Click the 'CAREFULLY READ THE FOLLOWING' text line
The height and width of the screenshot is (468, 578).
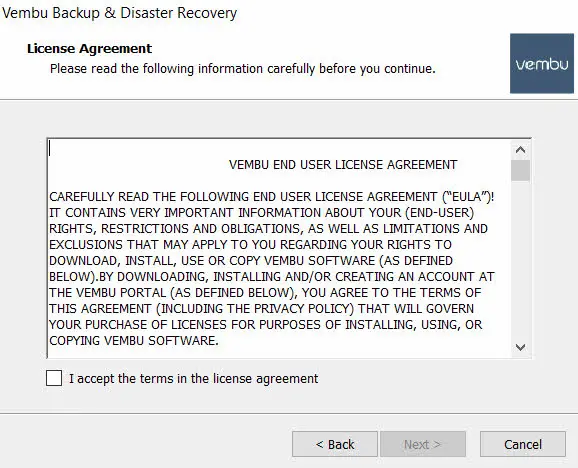tap(272, 196)
